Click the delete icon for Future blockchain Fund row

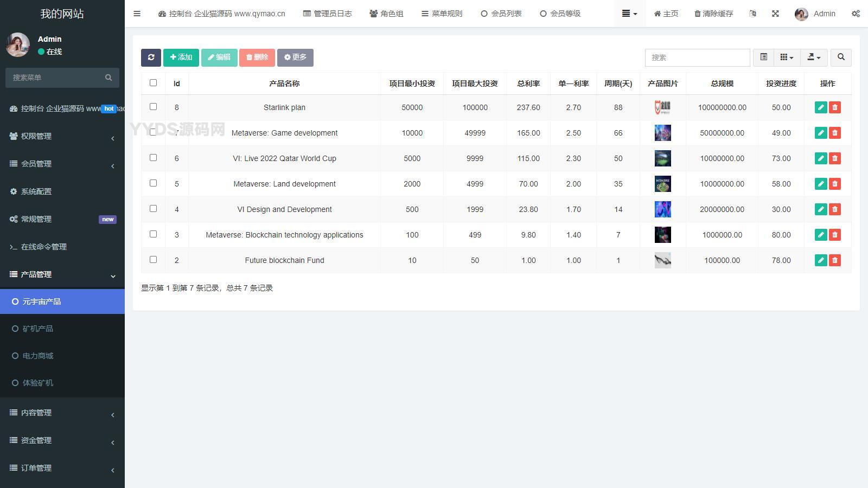(x=834, y=260)
